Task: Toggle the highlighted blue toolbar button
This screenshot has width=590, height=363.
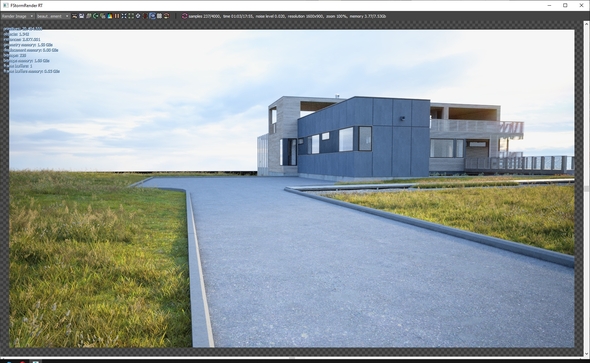Action: (152, 16)
